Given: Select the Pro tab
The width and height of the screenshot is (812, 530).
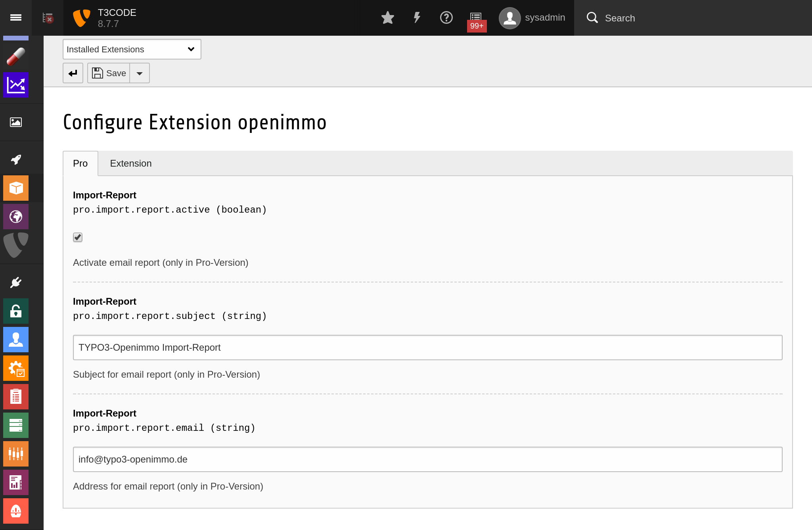Looking at the screenshot, I should 80,163.
